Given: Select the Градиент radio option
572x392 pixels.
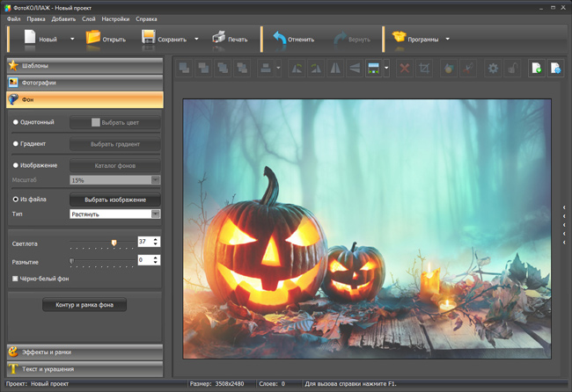Looking at the screenshot, I should pos(16,143).
